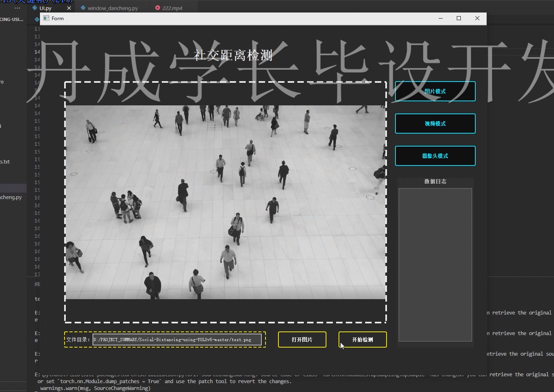Click the Form window icon in title bar
Screen dimensions: 554x392
pos(46,19)
